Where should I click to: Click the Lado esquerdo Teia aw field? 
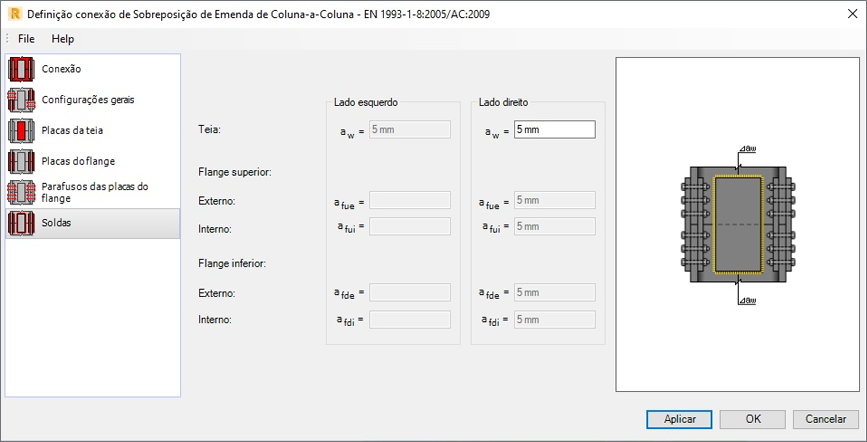click(x=410, y=129)
